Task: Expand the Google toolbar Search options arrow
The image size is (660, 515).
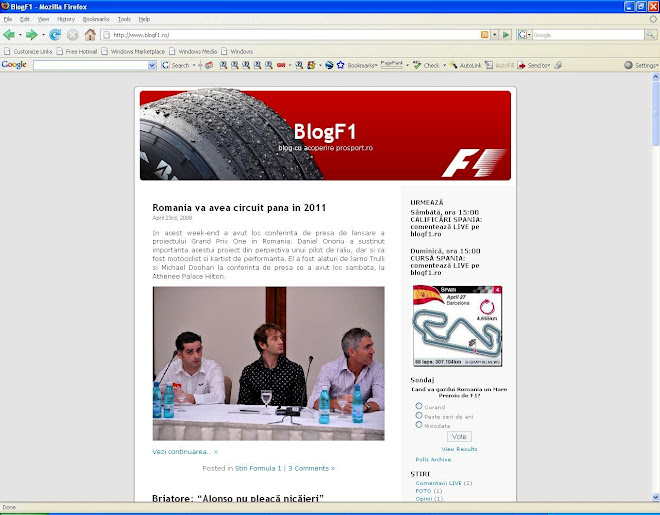Action: 194,65
